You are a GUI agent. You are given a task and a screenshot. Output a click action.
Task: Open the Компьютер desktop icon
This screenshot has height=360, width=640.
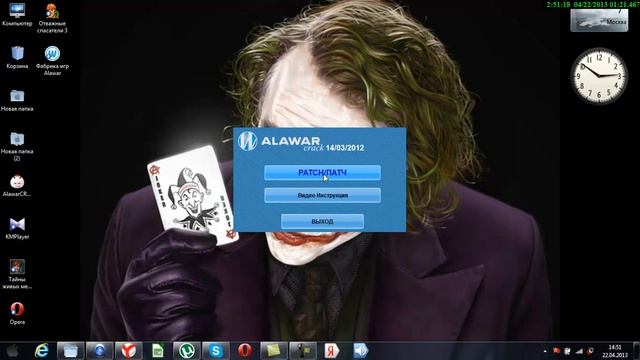point(17,15)
